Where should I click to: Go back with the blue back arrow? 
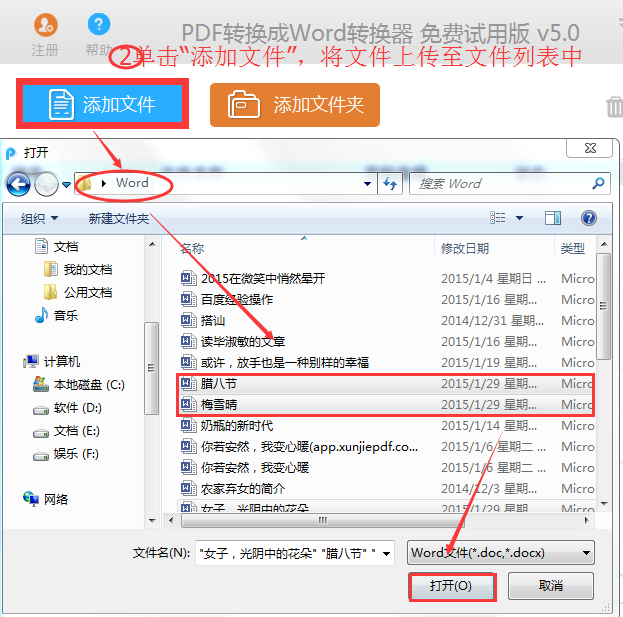(18, 184)
